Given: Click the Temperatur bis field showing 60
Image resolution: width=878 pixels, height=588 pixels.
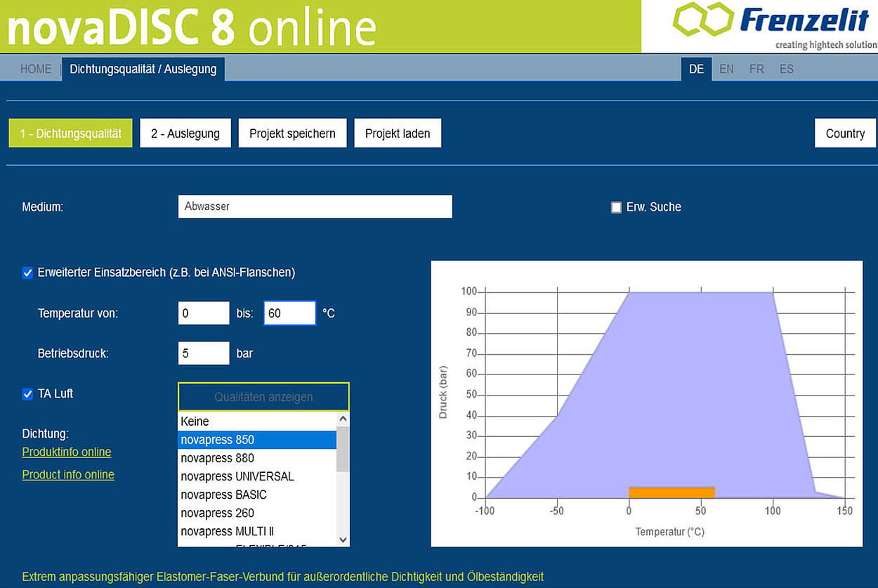Looking at the screenshot, I should click(x=290, y=313).
